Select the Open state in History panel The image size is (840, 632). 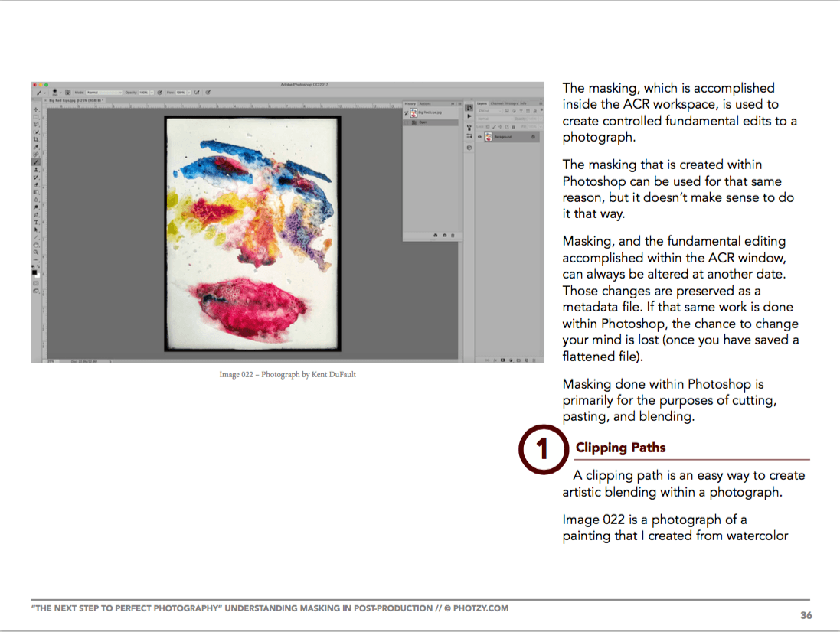(x=423, y=122)
